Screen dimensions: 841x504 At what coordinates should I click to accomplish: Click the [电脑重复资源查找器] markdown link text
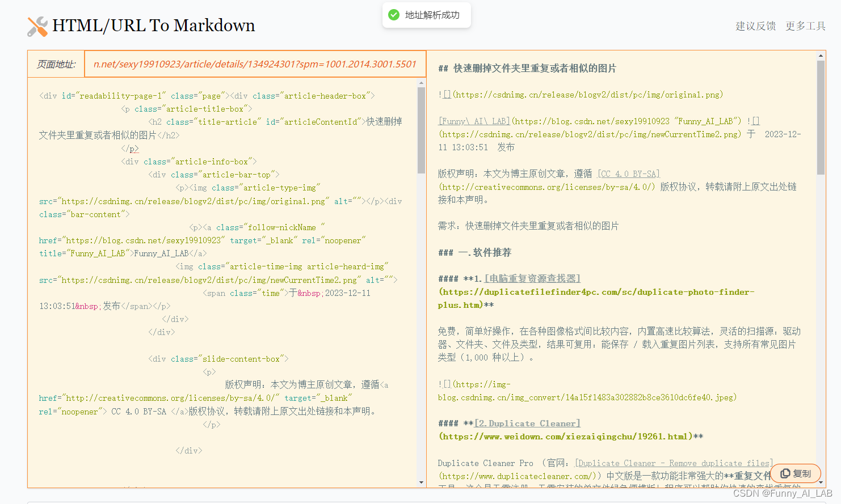[x=532, y=278]
